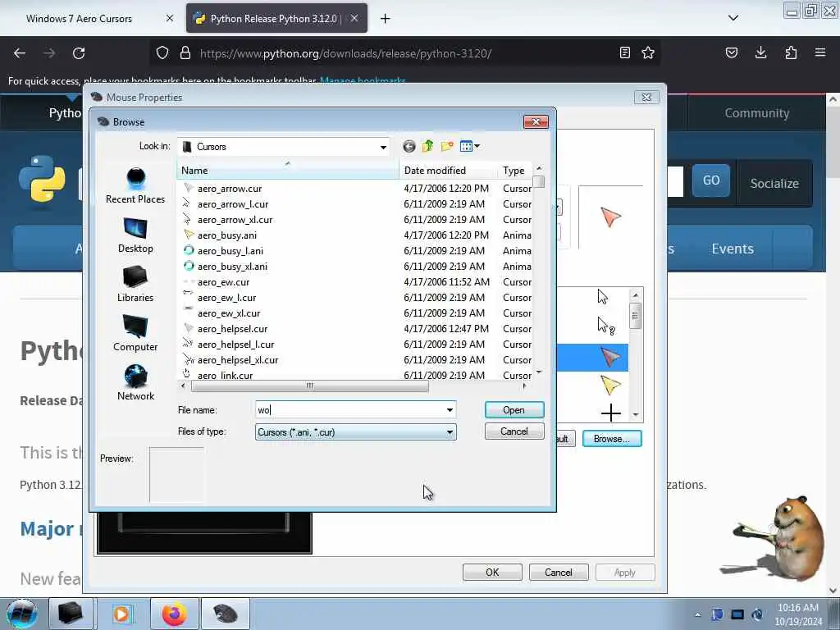Select file aero_ew.cur

click(223, 282)
